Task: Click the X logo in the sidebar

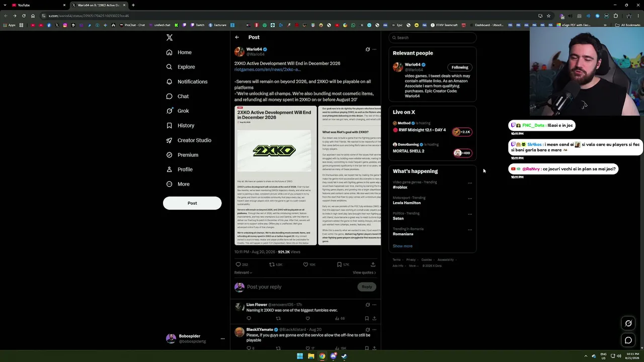Action: click(x=170, y=38)
